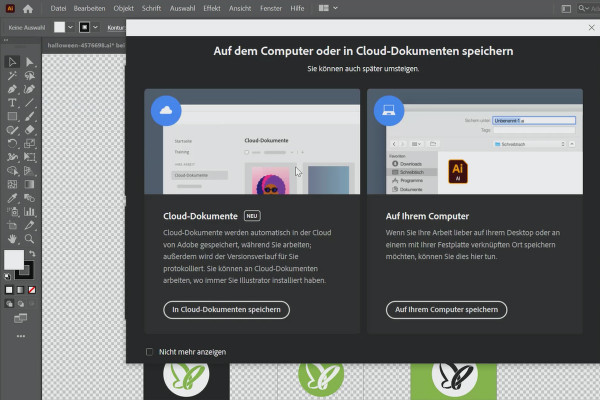The image size is (600, 400).
Task: Select the Scale tool
Action: coord(29,144)
